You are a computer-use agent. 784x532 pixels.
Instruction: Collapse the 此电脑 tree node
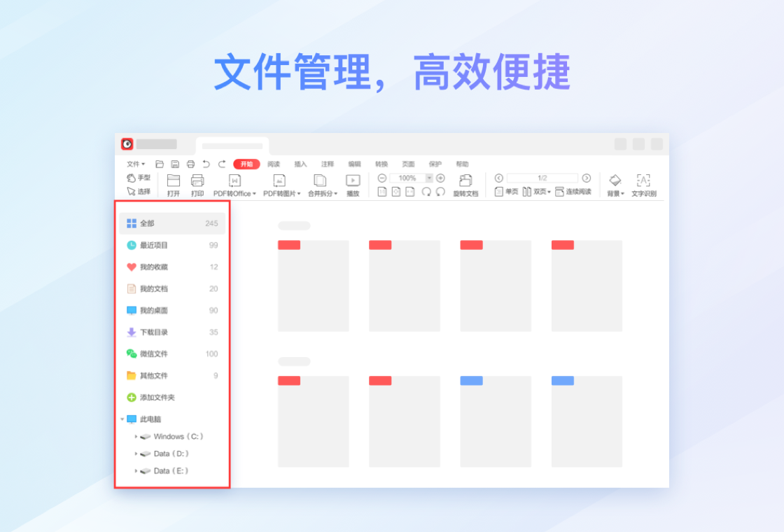[122, 419]
